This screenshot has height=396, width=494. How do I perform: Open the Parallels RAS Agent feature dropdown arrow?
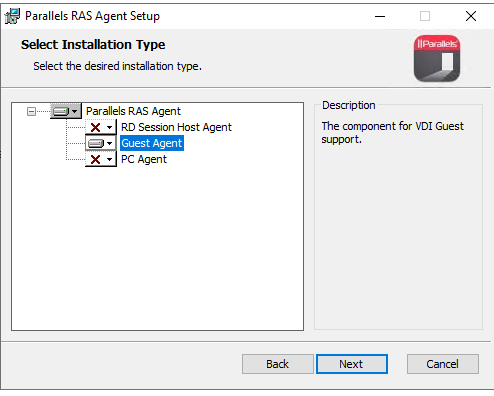[x=75, y=111]
